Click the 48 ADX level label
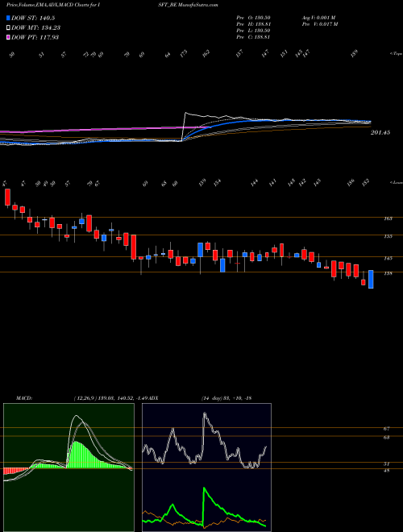This screenshot has width=403, height=532. pos(386,471)
